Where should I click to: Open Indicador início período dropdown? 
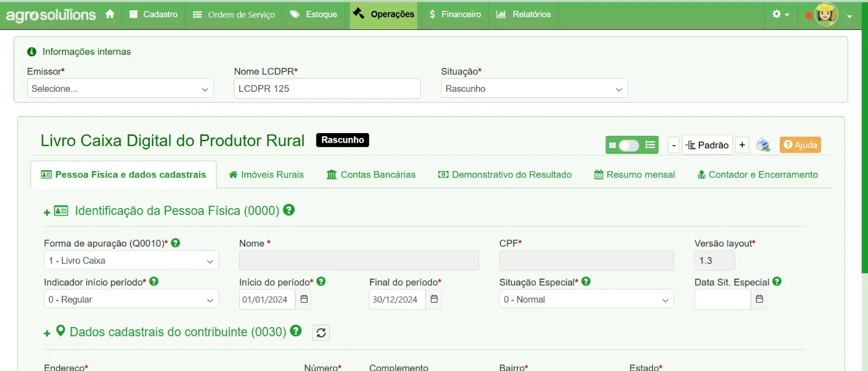tap(131, 299)
